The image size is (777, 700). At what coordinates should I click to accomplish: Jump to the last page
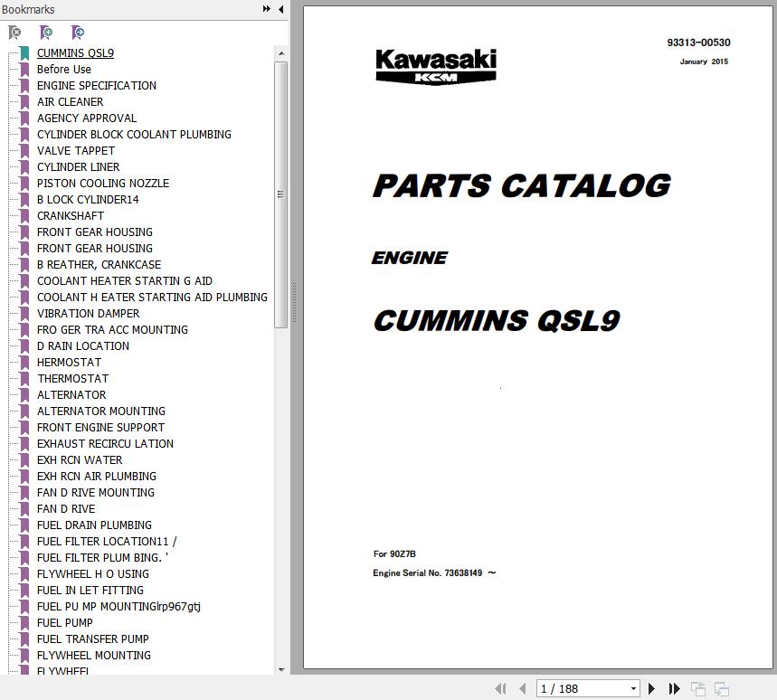[x=674, y=688]
